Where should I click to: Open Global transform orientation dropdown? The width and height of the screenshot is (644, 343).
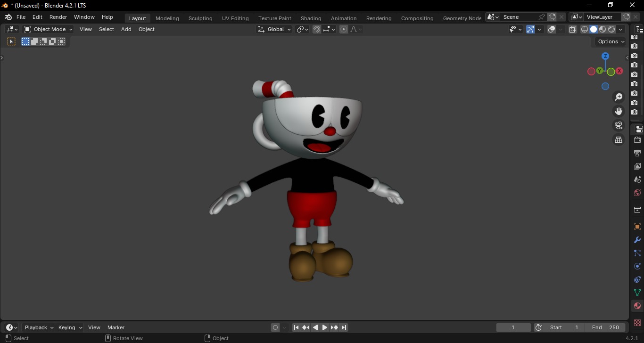274,29
